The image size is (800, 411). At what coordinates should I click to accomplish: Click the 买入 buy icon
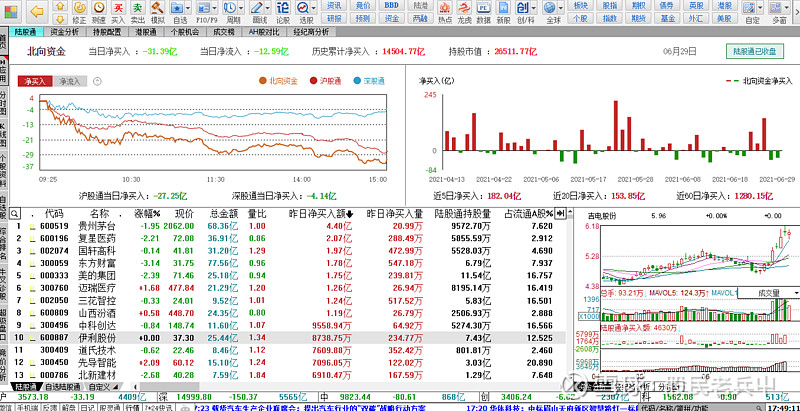(118, 12)
